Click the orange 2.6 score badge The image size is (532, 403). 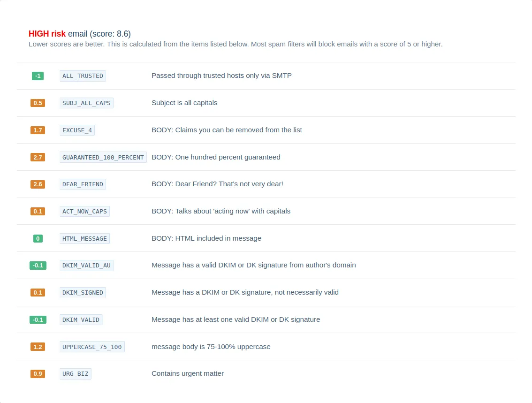(x=38, y=184)
